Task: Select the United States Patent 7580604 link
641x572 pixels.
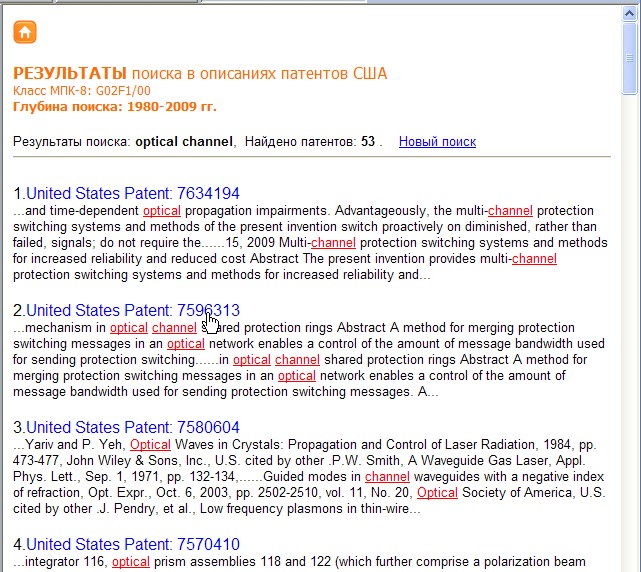Action: coord(132,427)
